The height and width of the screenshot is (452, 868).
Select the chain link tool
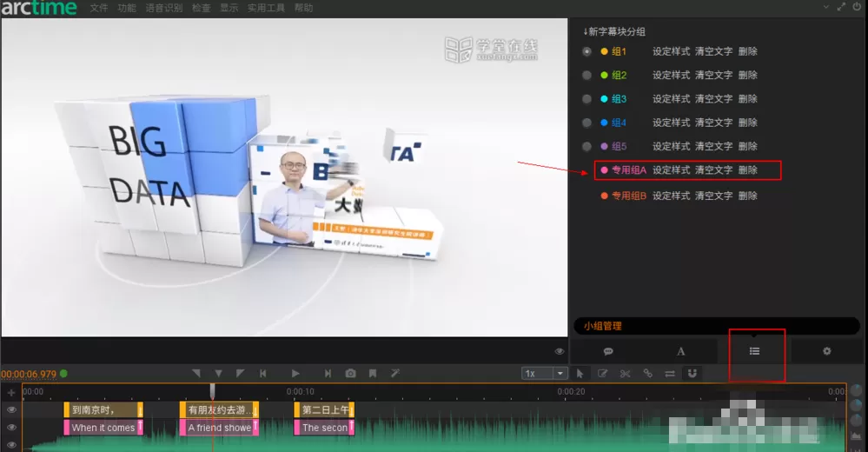(x=647, y=374)
